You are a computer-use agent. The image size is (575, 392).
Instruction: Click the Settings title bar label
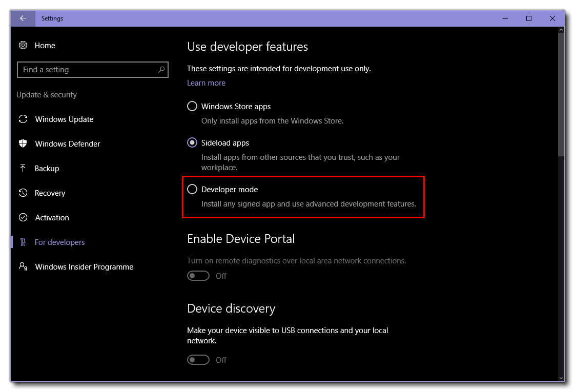tap(52, 18)
